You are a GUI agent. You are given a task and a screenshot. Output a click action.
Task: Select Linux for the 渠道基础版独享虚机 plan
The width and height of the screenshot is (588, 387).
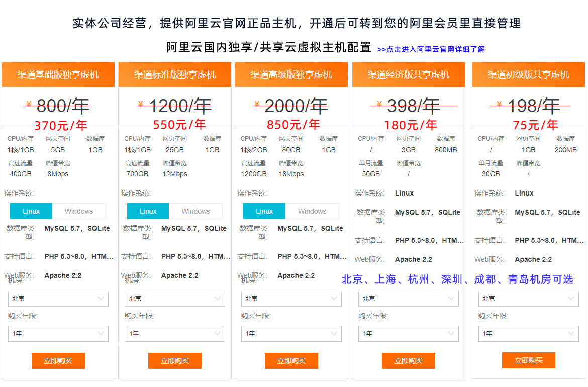[x=31, y=211]
